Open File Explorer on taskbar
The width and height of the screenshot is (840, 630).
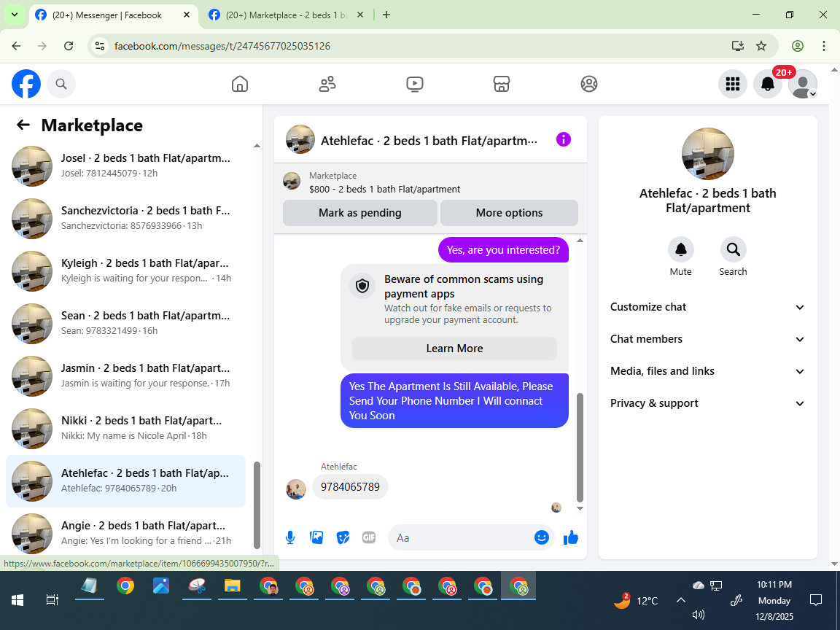[x=232, y=586]
